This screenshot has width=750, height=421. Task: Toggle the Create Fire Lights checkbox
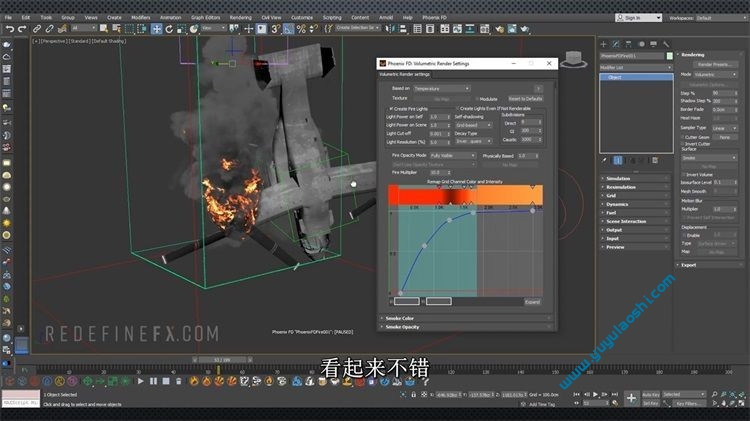click(x=391, y=109)
